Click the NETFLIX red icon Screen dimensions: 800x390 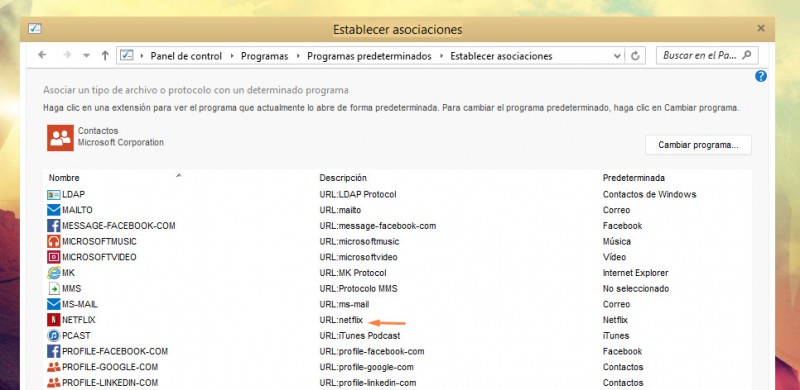(54, 320)
